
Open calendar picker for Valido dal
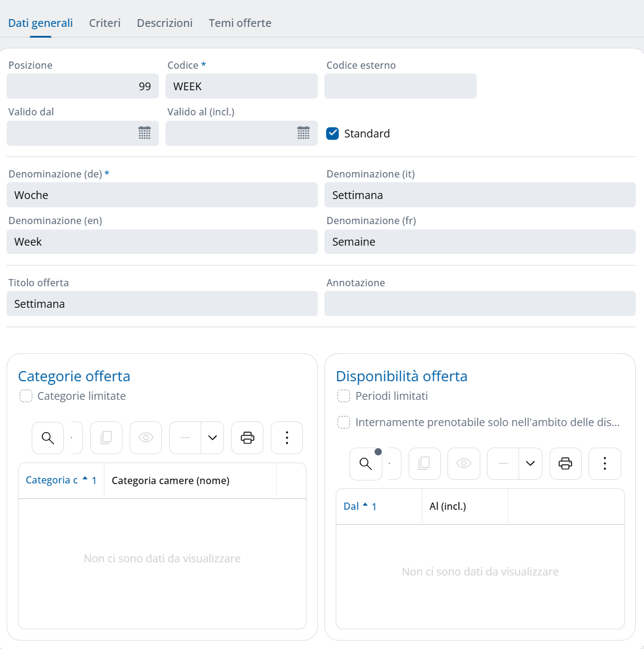coord(145,133)
